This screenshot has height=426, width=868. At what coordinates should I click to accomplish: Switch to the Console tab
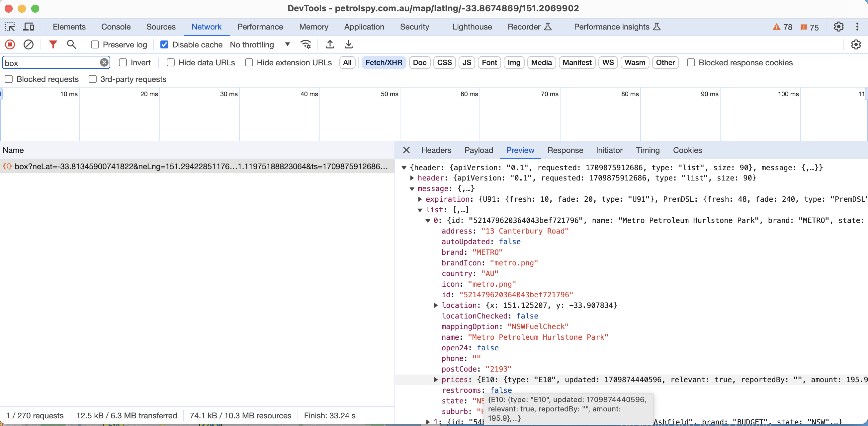pos(116,27)
